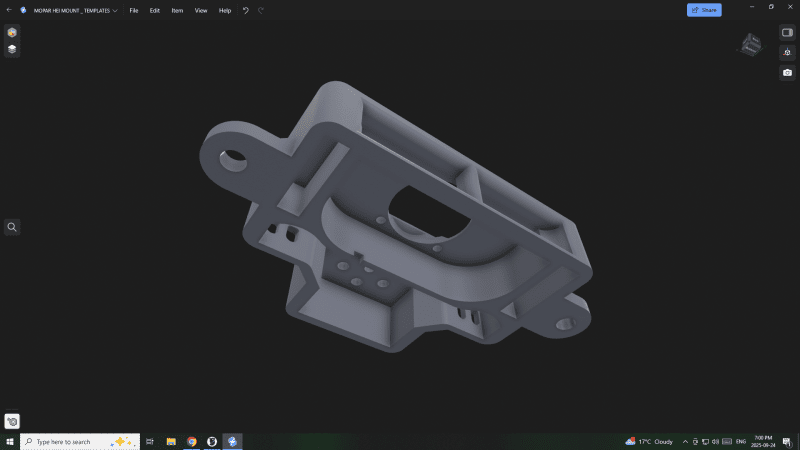Expand the MOPAR HEI MOUNT_TEMPLATES dropdown
800x450 pixels.
coord(114,10)
